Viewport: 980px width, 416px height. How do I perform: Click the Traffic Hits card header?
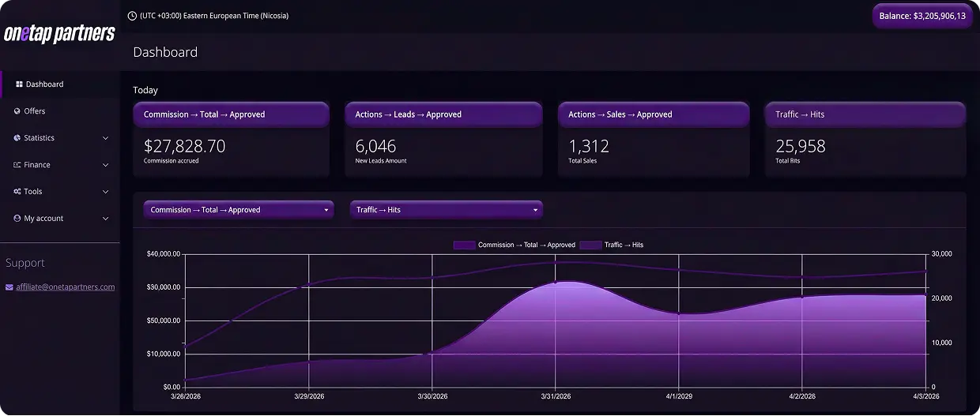click(x=865, y=114)
